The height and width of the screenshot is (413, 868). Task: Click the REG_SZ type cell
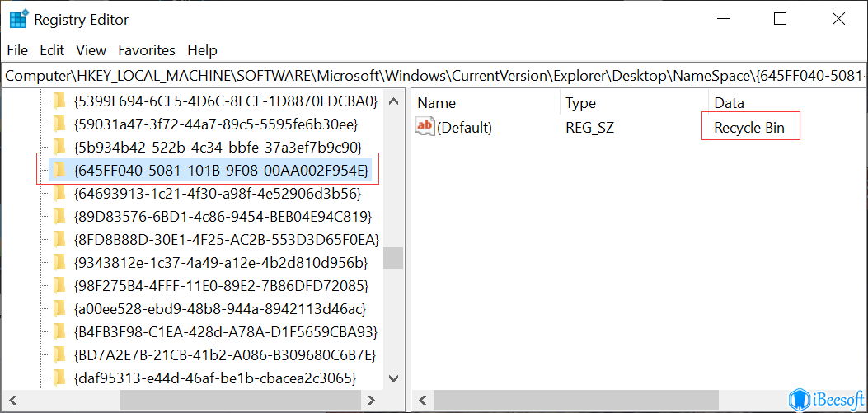point(590,128)
